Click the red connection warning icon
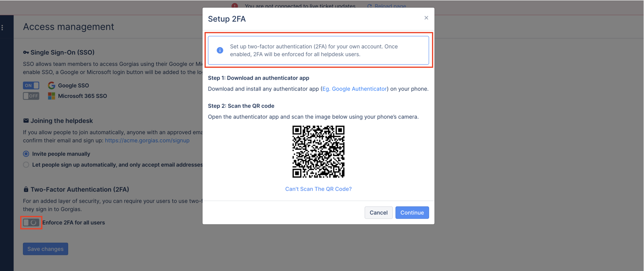 pos(235,5)
